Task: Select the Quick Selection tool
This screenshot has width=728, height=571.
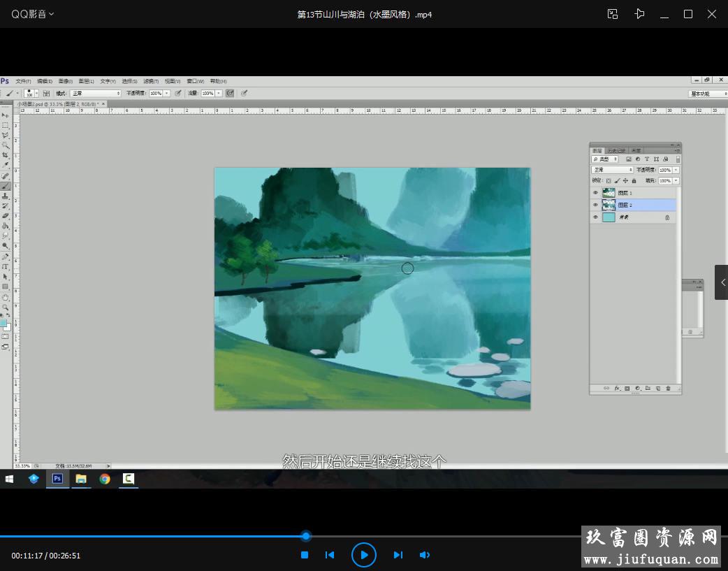Action: point(5,145)
